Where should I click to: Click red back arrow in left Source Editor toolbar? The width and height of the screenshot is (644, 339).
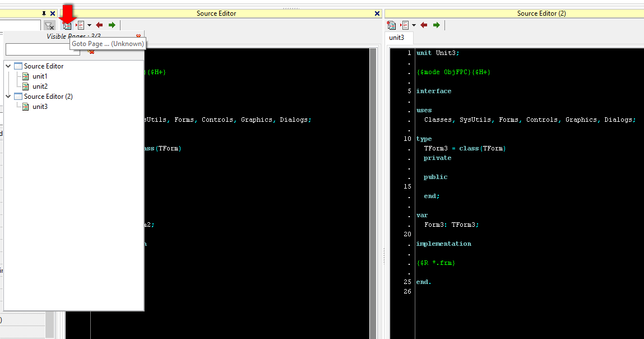click(x=99, y=25)
